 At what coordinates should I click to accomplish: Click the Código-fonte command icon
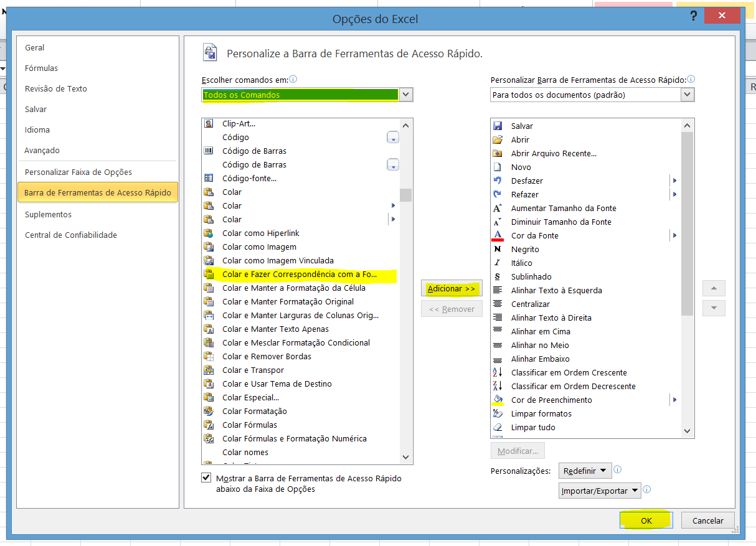click(209, 178)
